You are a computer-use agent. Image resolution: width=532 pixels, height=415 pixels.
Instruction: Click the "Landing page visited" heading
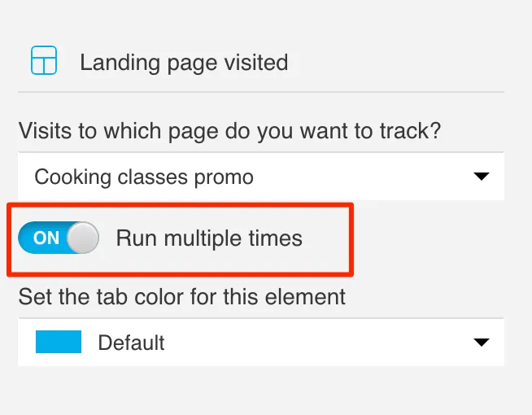(x=184, y=62)
